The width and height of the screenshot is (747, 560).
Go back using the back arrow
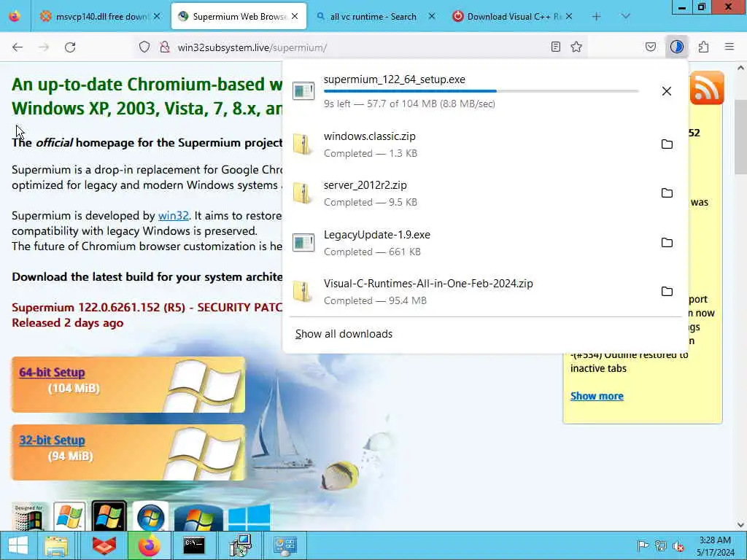pyautogui.click(x=18, y=47)
